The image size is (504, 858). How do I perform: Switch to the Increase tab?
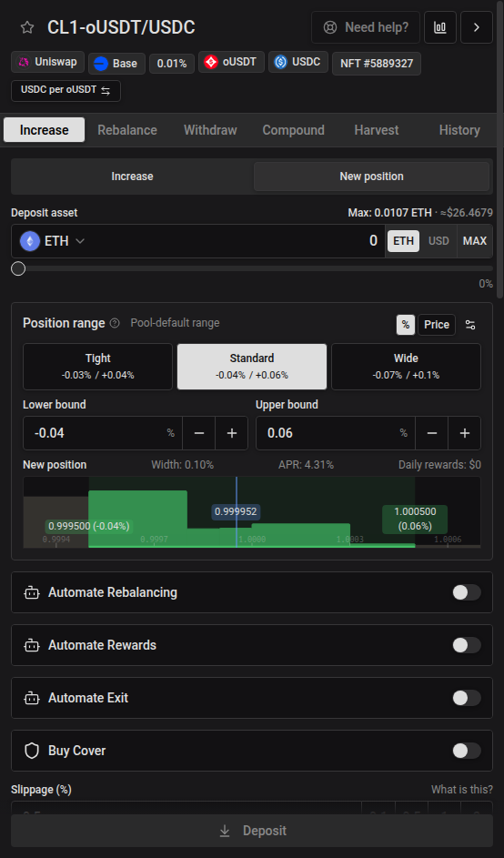pos(45,130)
